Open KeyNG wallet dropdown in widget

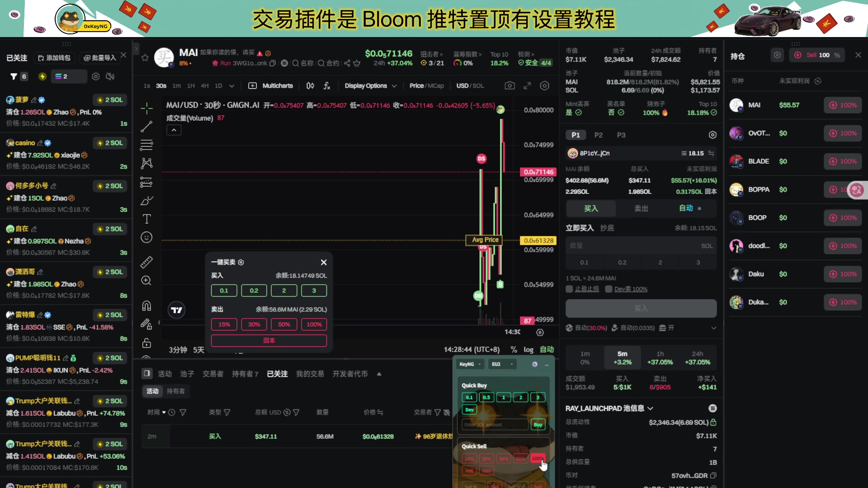point(470,364)
